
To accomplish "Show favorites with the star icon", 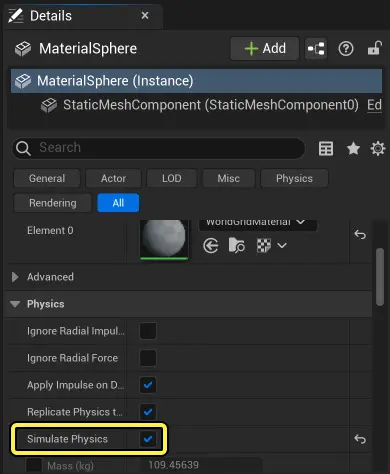I will (353, 148).
